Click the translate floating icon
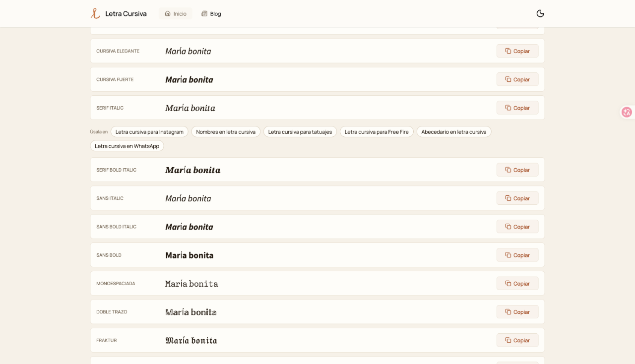This screenshot has width=635, height=364. coord(627,112)
